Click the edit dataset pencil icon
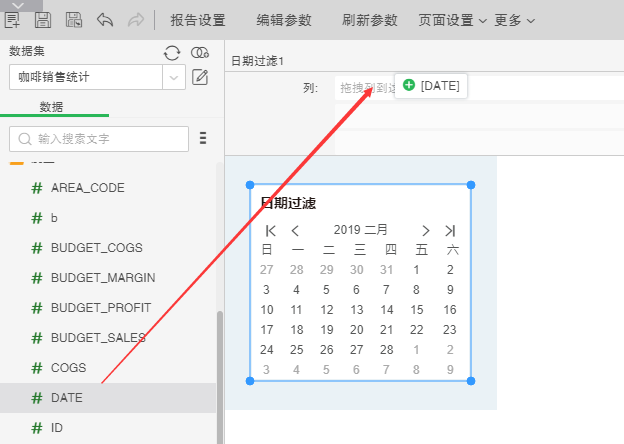This screenshot has height=444, width=624. point(200,77)
